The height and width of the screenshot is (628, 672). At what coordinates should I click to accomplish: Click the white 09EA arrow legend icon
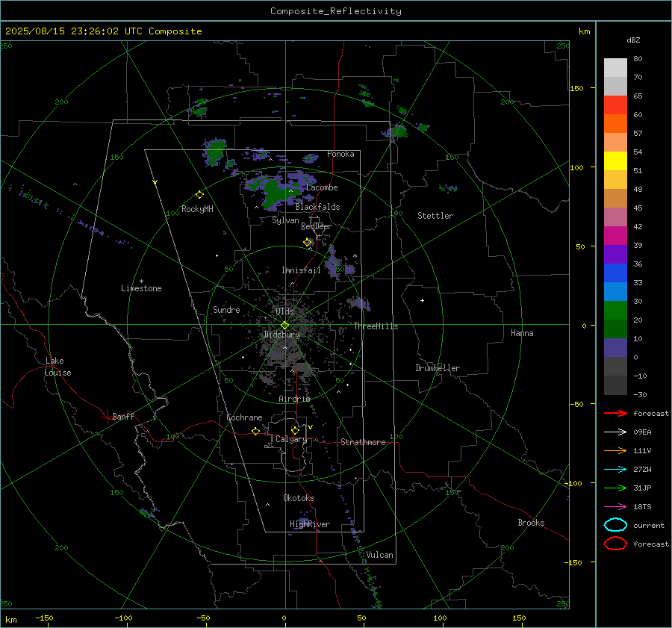tap(615, 432)
